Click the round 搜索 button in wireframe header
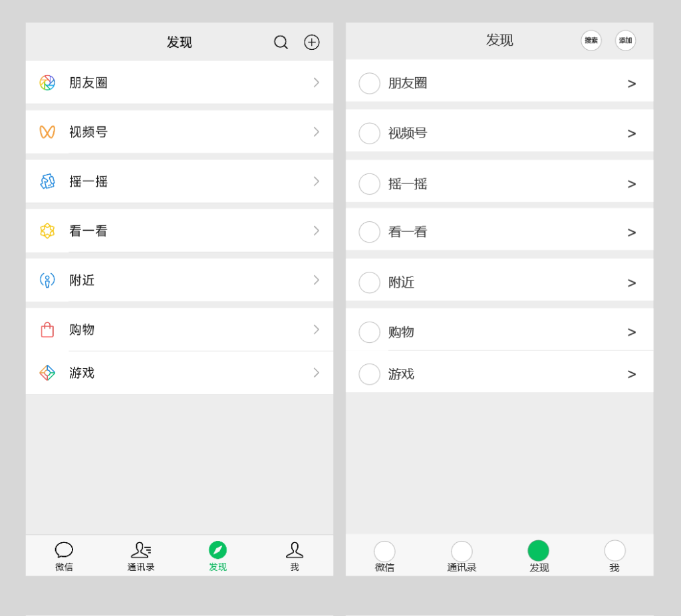 (x=591, y=41)
